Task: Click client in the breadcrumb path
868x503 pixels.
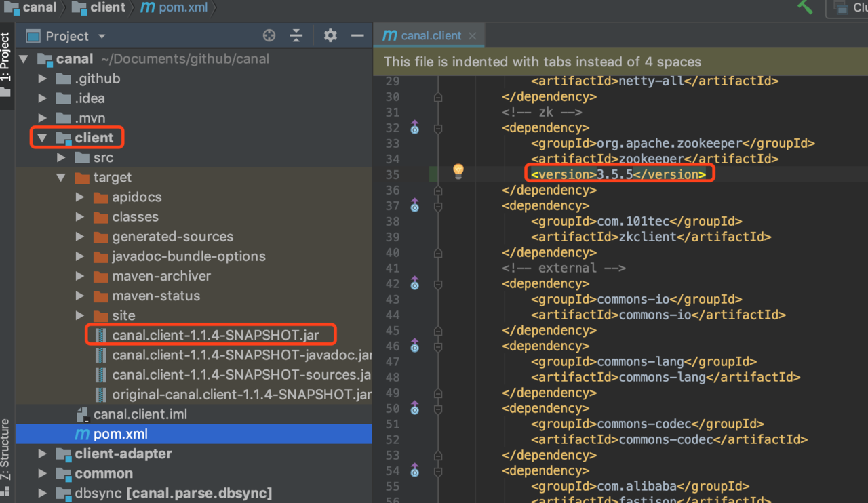Action: [107, 7]
